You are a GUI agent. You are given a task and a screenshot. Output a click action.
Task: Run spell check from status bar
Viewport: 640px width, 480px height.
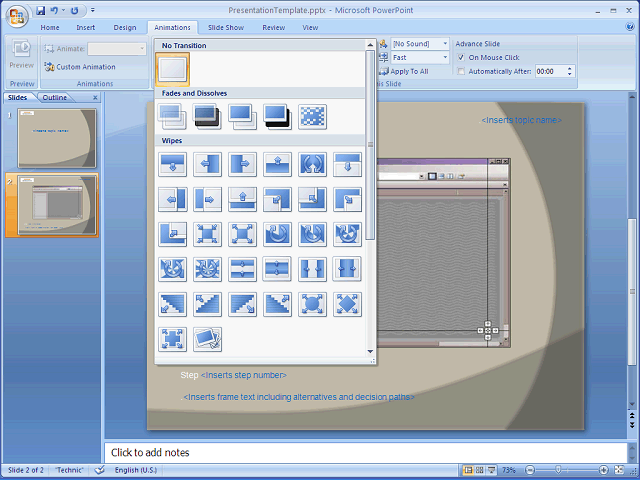coord(99,470)
